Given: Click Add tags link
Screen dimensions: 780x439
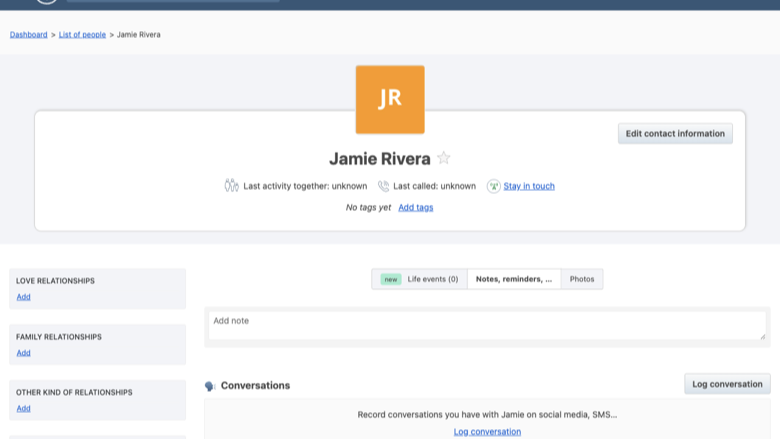Looking at the screenshot, I should pos(415,207).
